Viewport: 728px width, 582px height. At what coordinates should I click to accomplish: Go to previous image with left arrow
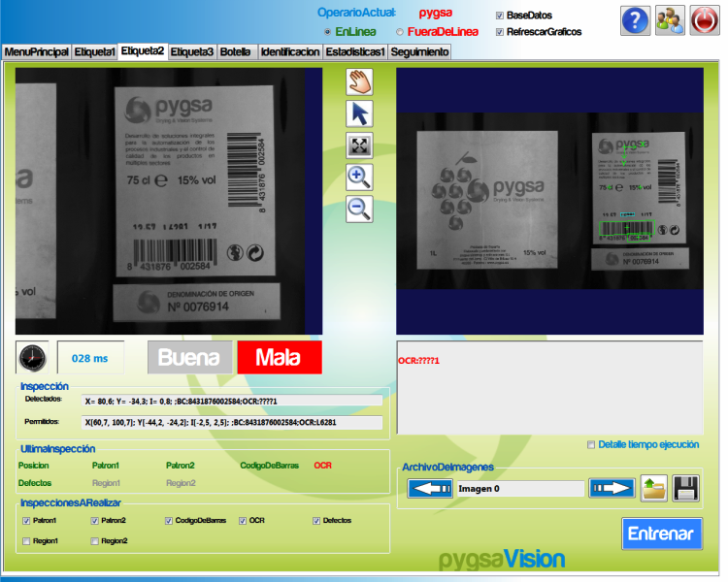pyautogui.click(x=430, y=489)
